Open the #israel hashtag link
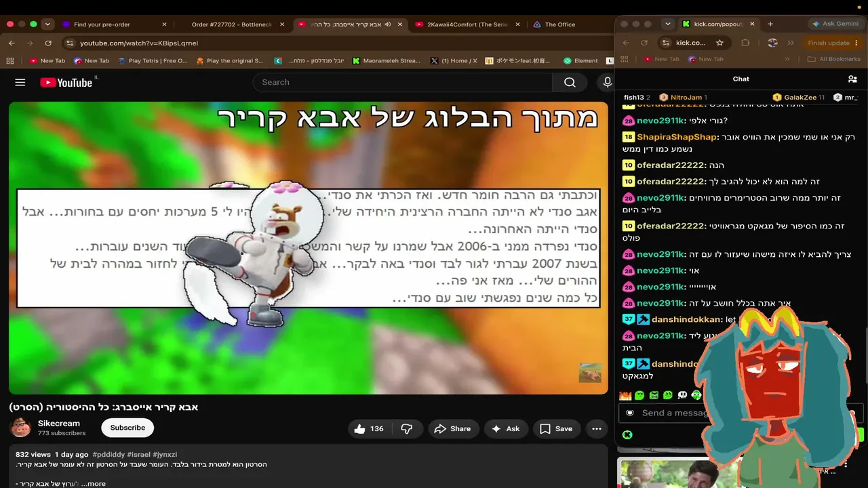The image size is (868, 488). [138, 454]
